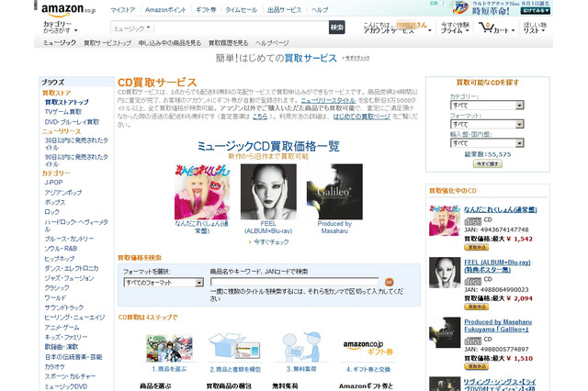Click the 今すぐチェック link under albums
This screenshot has height=391, width=588.
click(271, 242)
